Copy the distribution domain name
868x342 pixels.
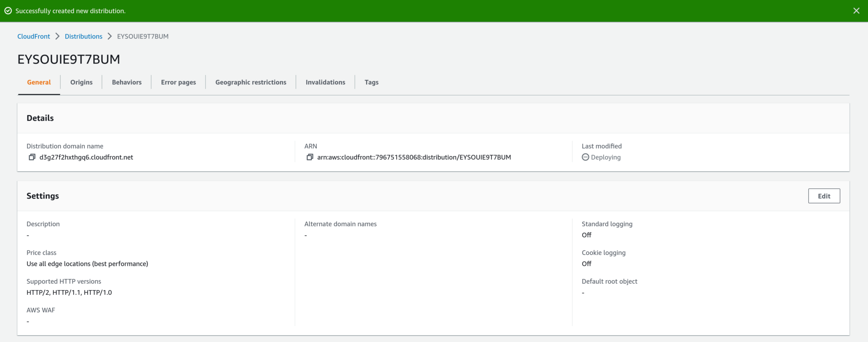pos(32,157)
